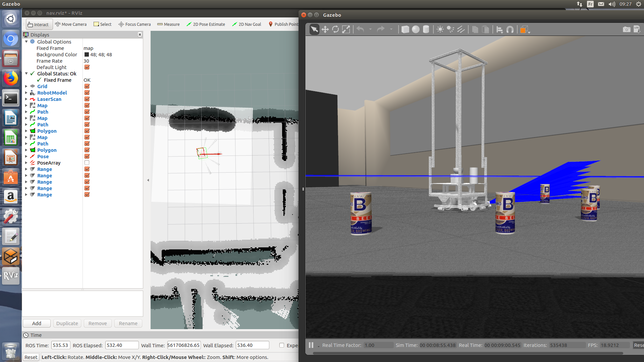Click Gazebo paste icon
Screen dimensions: 644x362
point(485,29)
